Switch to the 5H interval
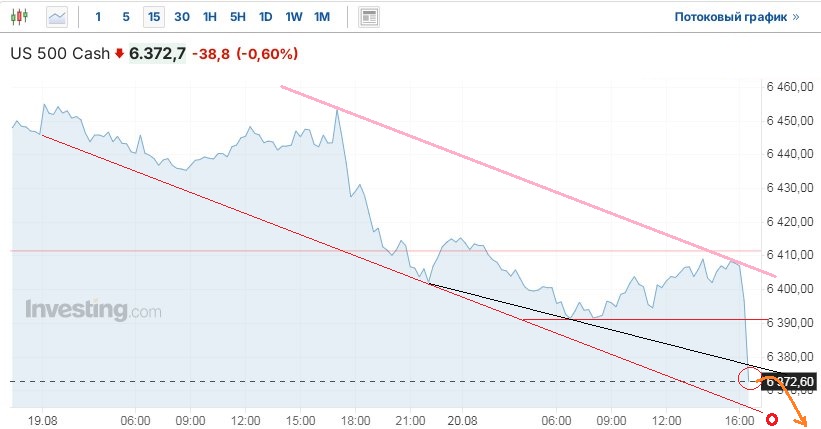Screen dimensions: 821x429 coord(237,17)
